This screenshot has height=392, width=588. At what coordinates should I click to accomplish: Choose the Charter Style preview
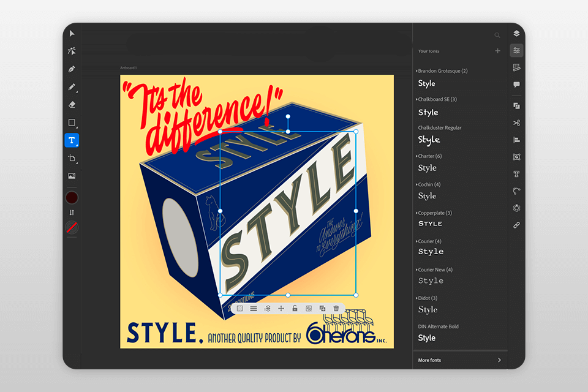pyautogui.click(x=427, y=168)
